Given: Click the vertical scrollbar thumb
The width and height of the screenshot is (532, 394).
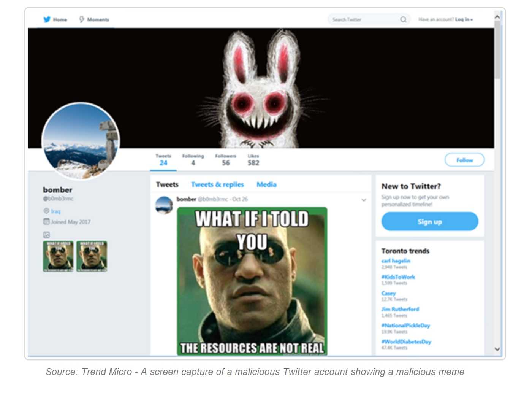Looking at the screenshot, I should click(x=497, y=50).
